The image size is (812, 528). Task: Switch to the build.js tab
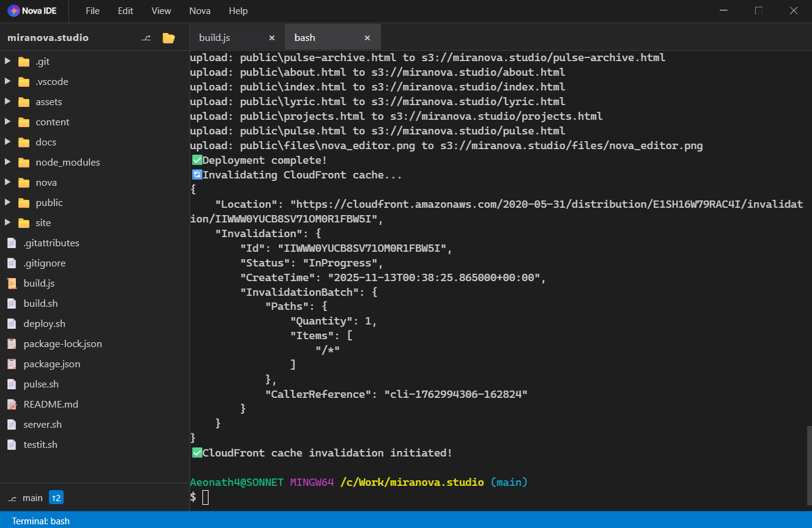[x=214, y=37]
